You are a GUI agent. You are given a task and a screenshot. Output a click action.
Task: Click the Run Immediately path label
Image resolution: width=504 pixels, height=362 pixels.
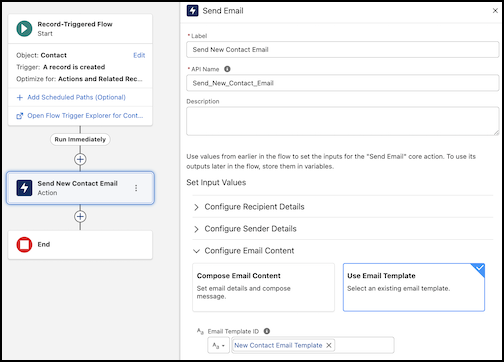80,139
